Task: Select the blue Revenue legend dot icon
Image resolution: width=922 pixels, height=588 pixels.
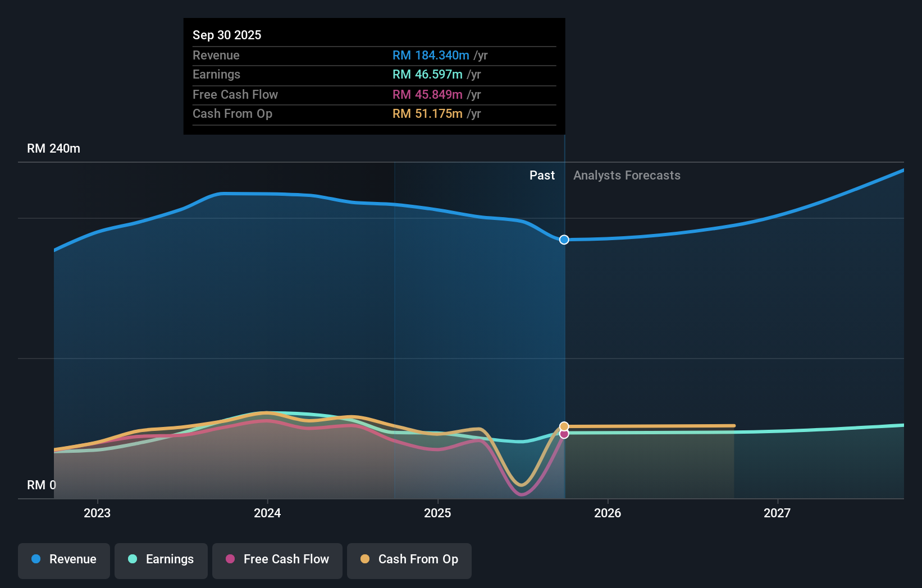Action: [36, 559]
